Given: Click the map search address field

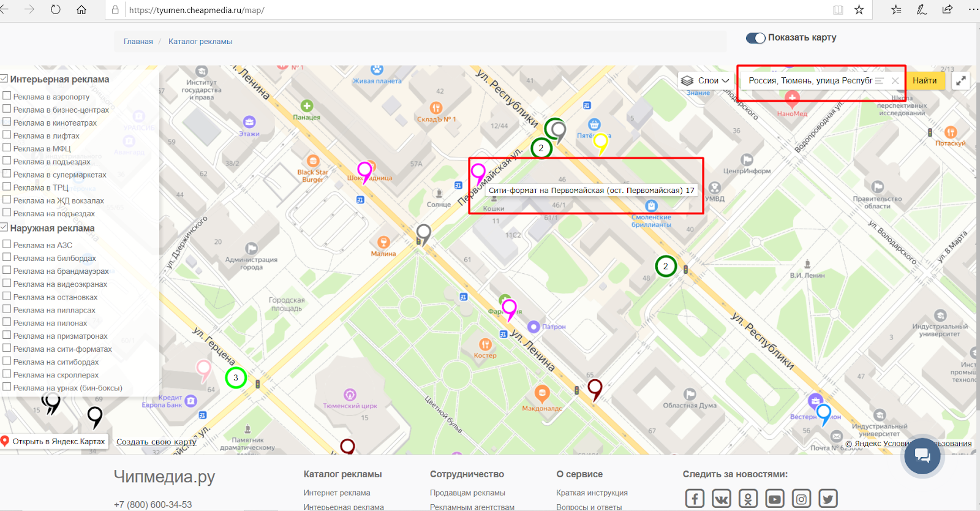Looking at the screenshot, I should pyautogui.click(x=810, y=81).
